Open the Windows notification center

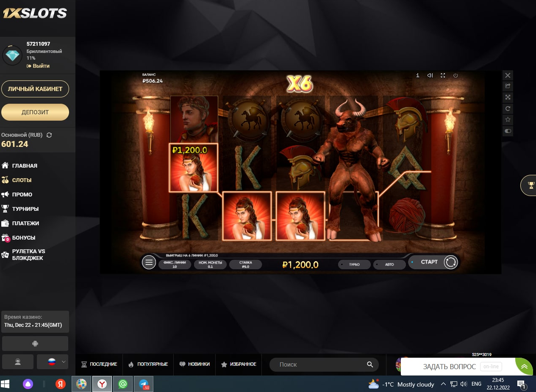tap(521, 384)
